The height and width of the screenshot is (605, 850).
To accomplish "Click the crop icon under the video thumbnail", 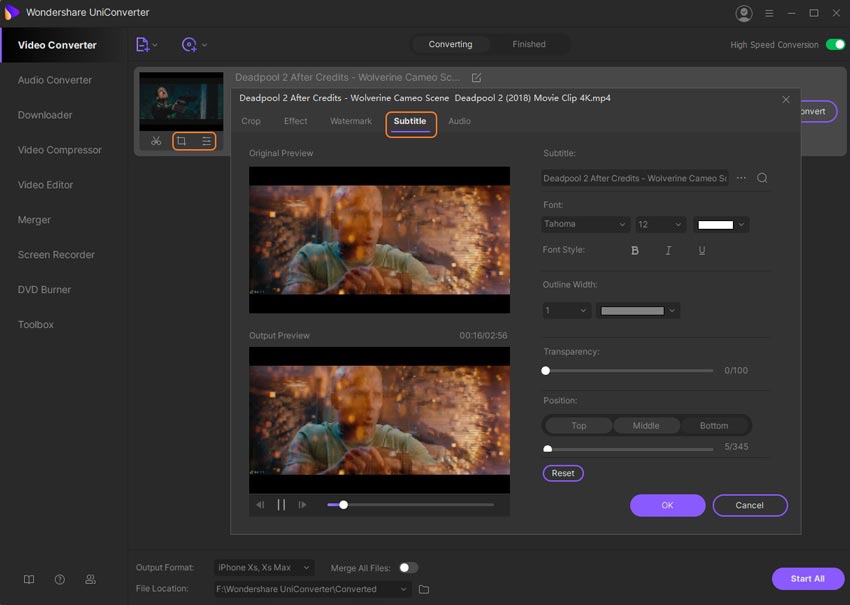I will pos(182,141).
